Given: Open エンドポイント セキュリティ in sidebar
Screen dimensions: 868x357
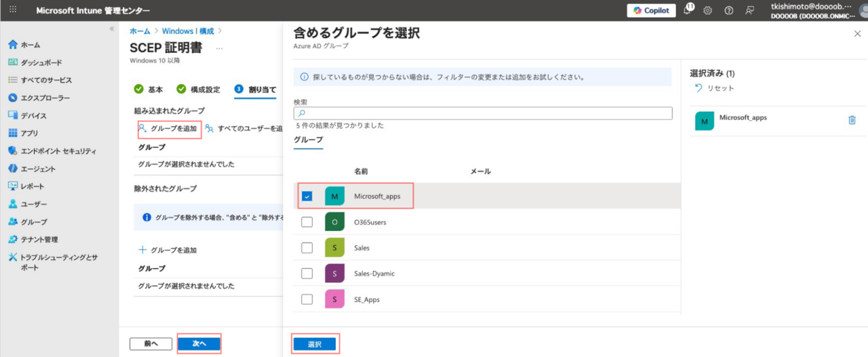Looking at the screenshot, I should point(58,151).
